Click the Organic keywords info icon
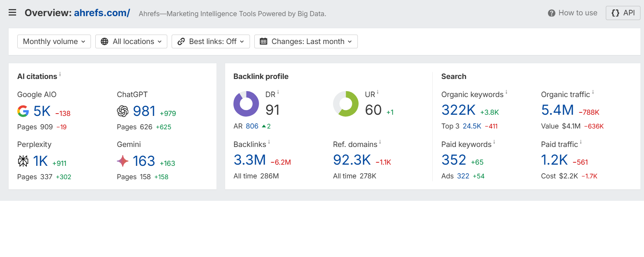The width and height of the screenshot is (644, 257). click(x=506, y=92)
